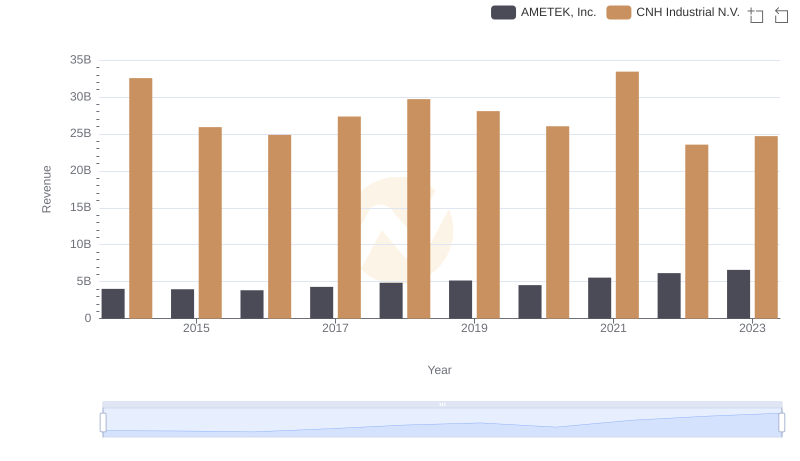
Task: Click the right handle of the range slider
Action: (781, 423)
